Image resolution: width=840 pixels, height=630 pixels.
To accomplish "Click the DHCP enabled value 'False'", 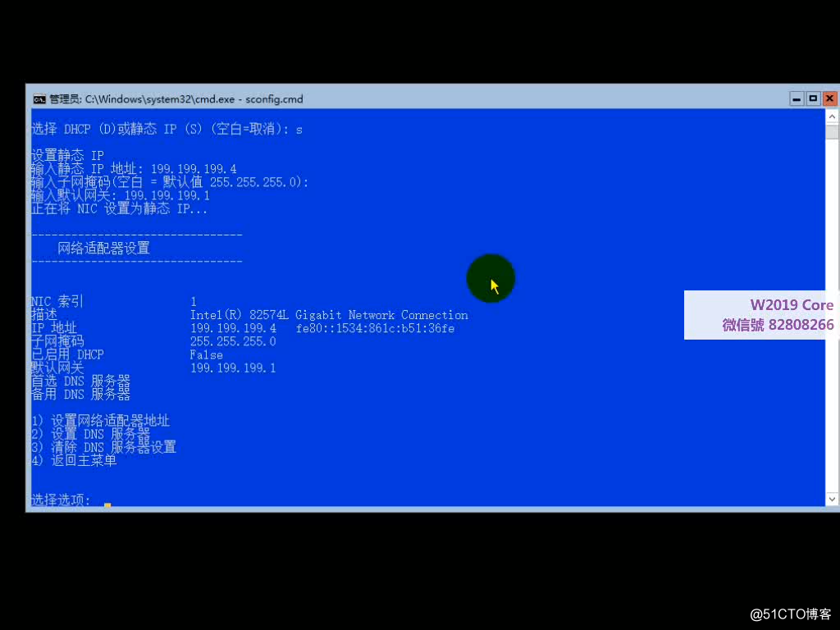I will tap(206, 354).
